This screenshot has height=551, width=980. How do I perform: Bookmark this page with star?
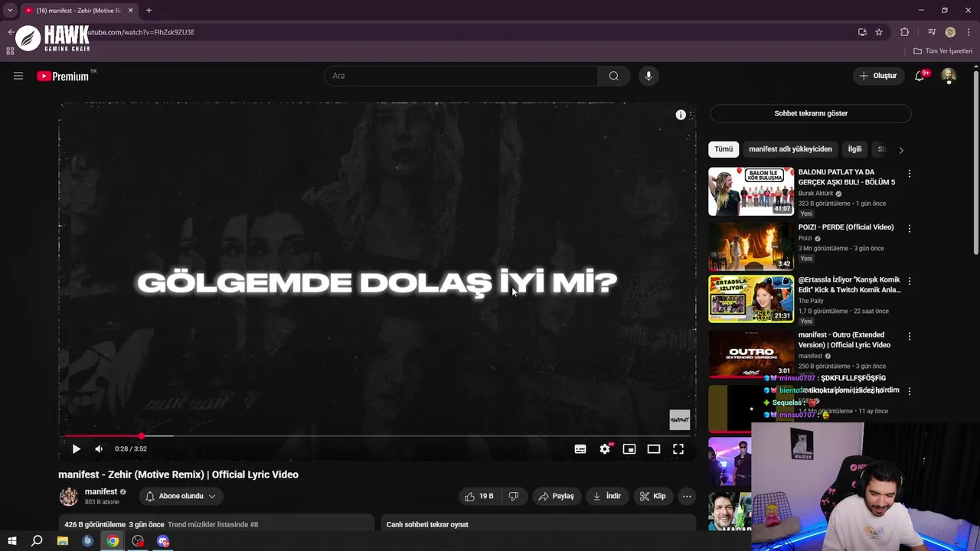(879, 32)
